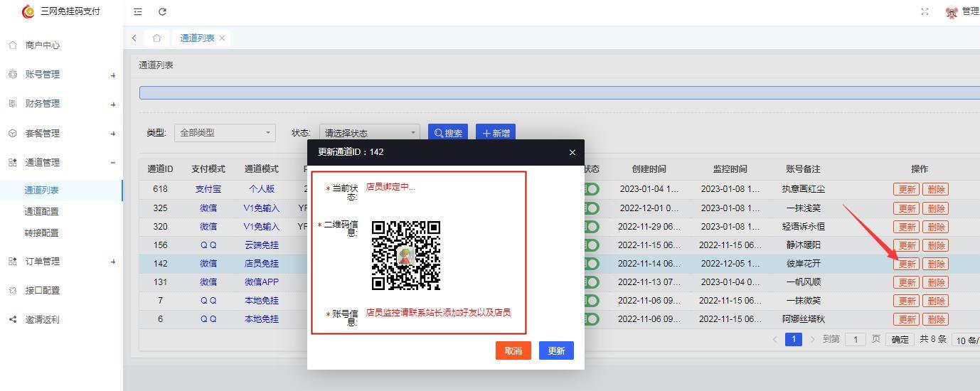Toggle fullscreen icon at top right
Image resolution: width=980 pixels, height=391 pixels.
tap(925, 11)
